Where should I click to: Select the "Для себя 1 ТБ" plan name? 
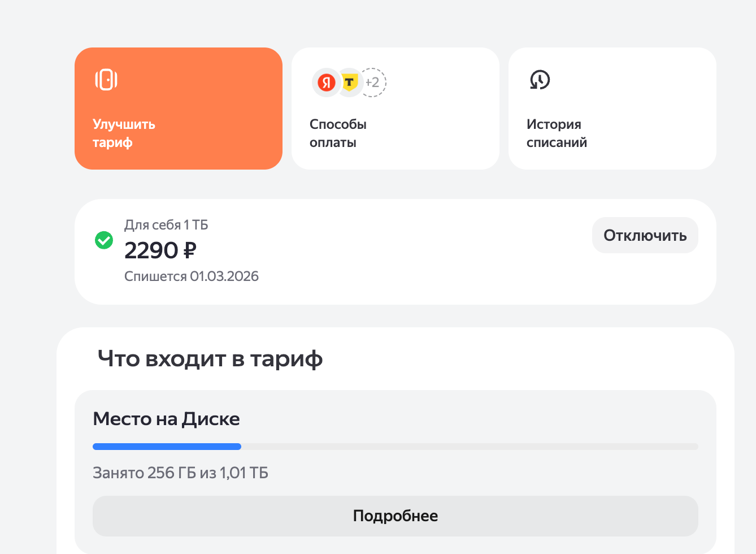click(166, 225)
